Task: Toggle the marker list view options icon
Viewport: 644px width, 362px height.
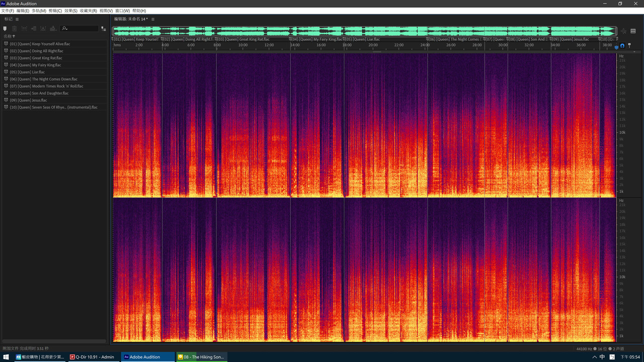Action: point(104,29)
